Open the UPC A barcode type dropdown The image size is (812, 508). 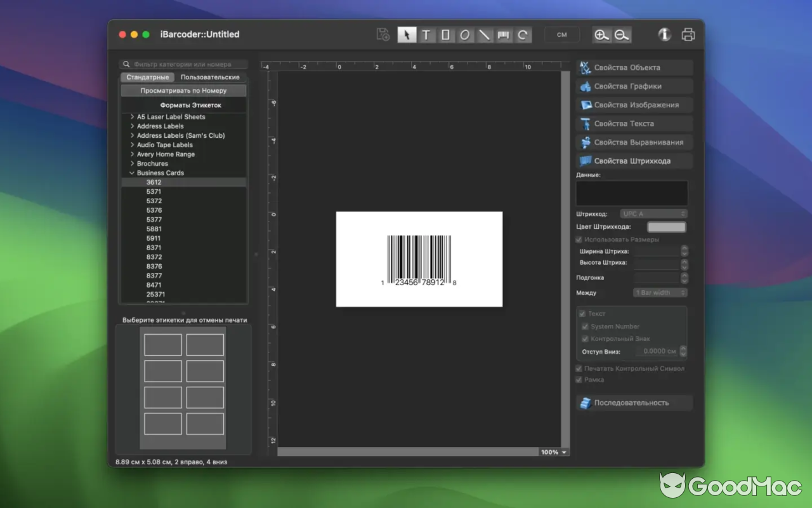pyautogui.click(x=653, y=213)
